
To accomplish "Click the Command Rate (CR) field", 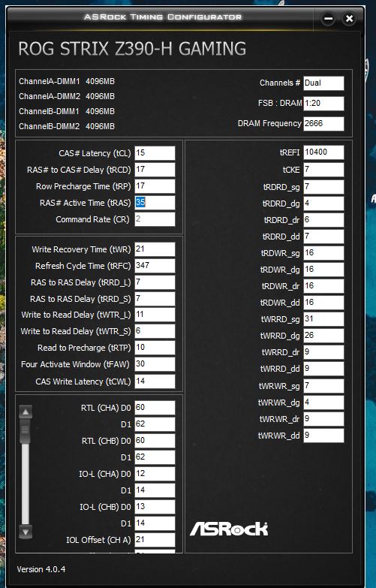I will point(155,219).
